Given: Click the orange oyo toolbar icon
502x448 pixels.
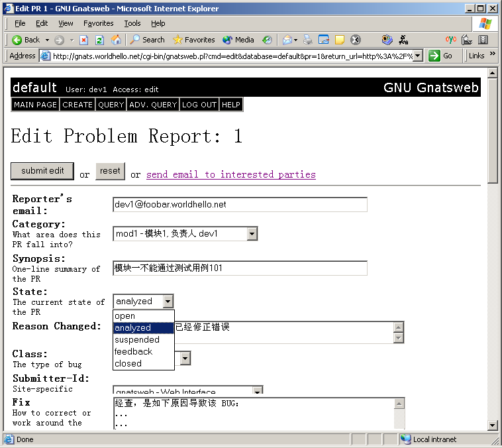Looking at the screenshot, I should tap(451, 40).
